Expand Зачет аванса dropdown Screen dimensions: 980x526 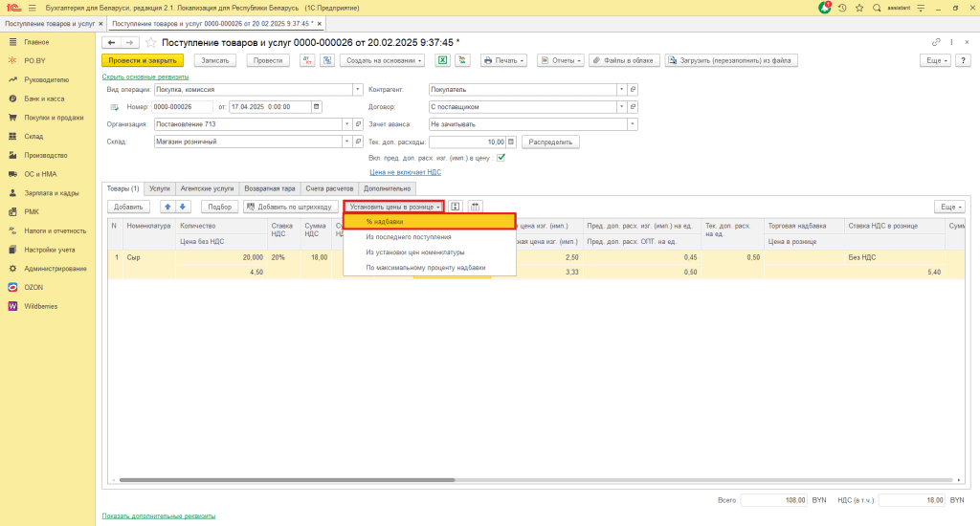click(x=633, y=124)
